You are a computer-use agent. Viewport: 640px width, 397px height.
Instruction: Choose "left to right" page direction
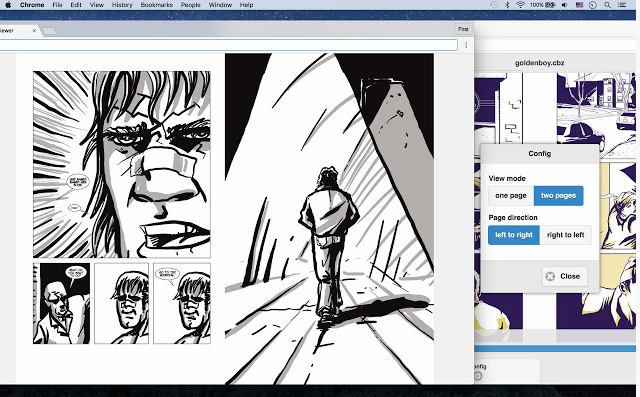click(x=514, y=235)
